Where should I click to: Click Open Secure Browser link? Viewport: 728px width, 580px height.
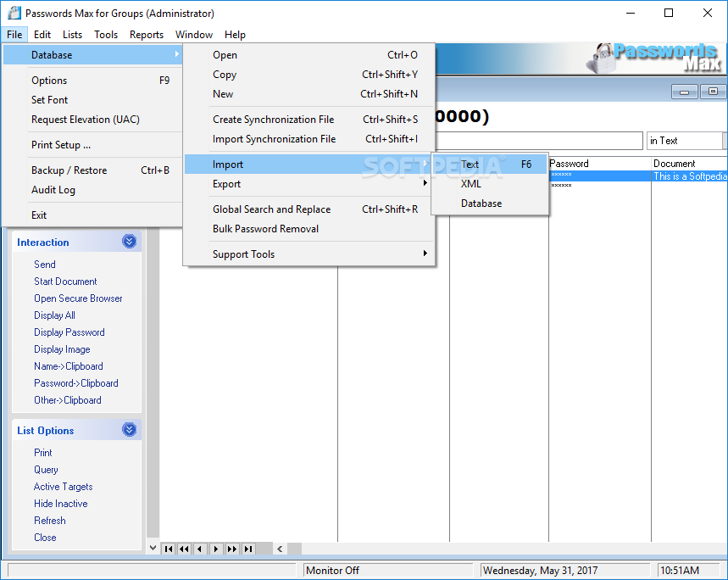pos(78,298)
